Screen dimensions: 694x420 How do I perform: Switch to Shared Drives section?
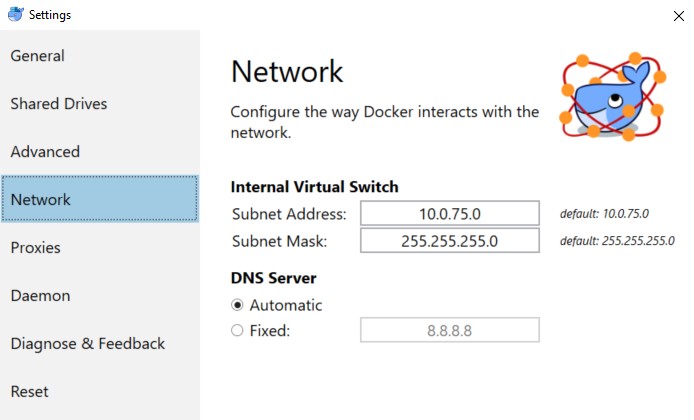click(59, 104)
